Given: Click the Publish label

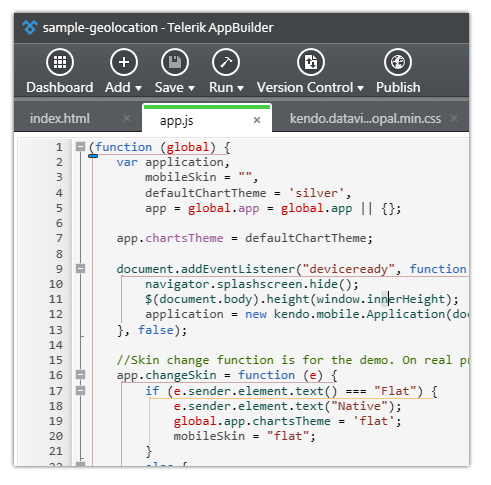Looking at the screenshot, I should [398, 87].
